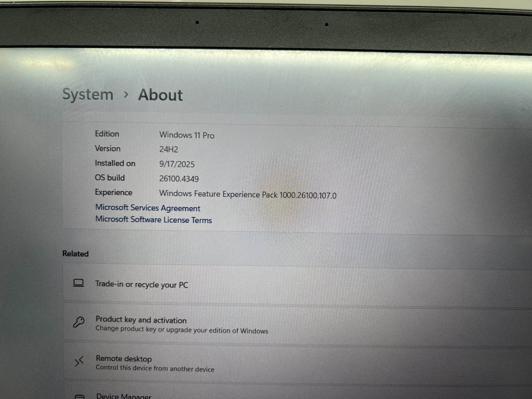Go back to System in breadcrumb
Image resolution: width=532 pixels, height=399 pixels.
click(x=88, y=94)
